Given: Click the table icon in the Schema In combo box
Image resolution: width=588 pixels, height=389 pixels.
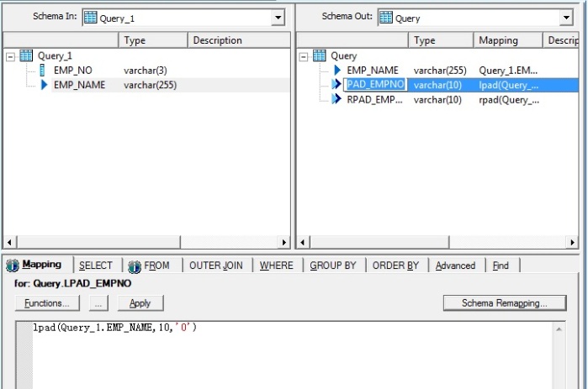Looking at the screenshot, I should pos(90,17).
